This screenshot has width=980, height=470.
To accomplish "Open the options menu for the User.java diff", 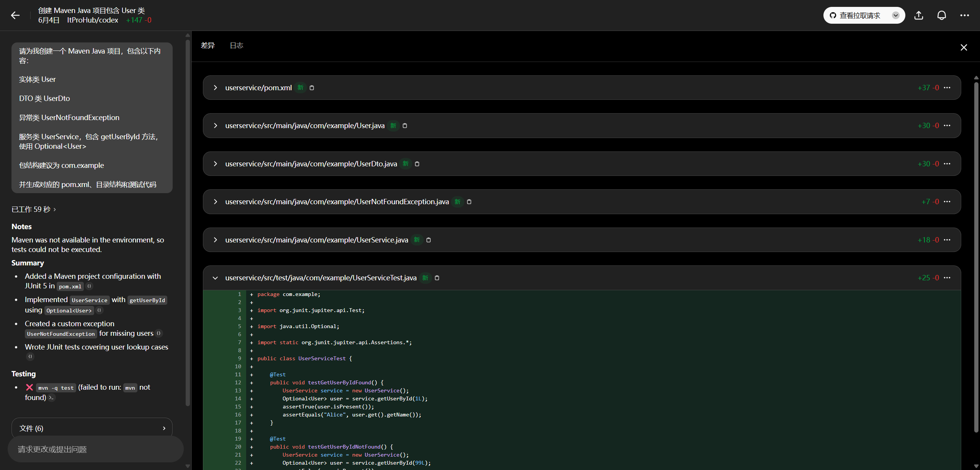I will [x=947, y=125].
